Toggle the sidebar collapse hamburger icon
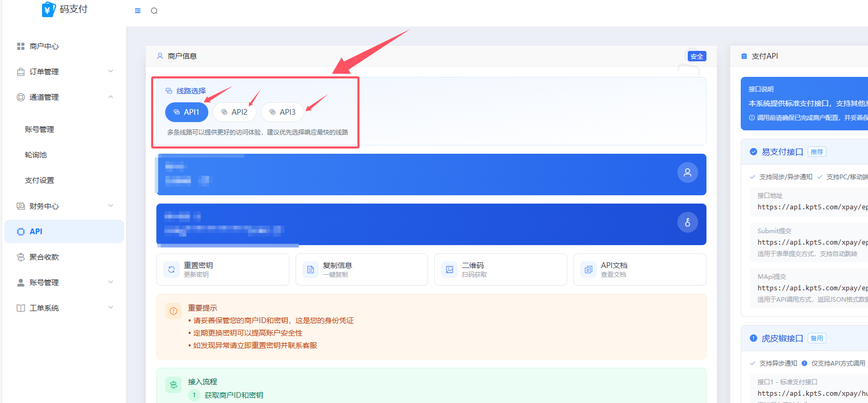Image resolution: width=868 pixels, height=403 pixels. (x=138, y=11)
